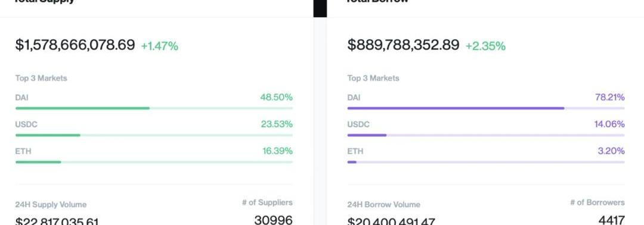Select the total borrow amount $889,788,352.89
Screen dimensions: 644x225
point(403,45)
